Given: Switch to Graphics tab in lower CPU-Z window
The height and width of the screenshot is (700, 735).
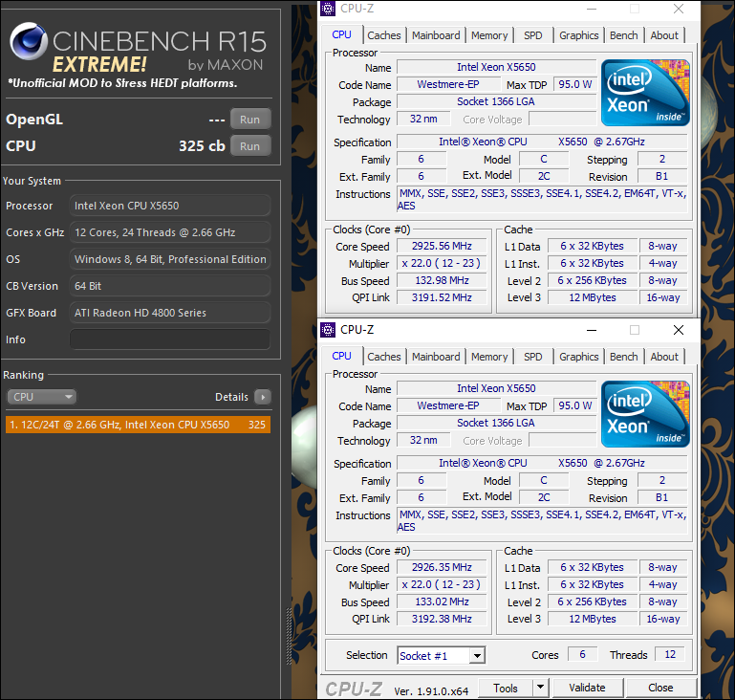Looking at the screenshot, I should 579,357.
